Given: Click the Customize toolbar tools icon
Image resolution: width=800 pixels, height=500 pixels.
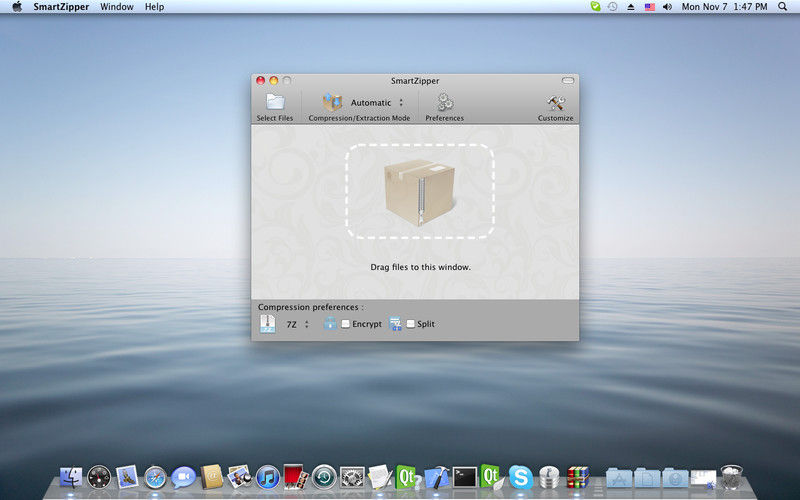Looking at the screenshot, I should point(556,103).
